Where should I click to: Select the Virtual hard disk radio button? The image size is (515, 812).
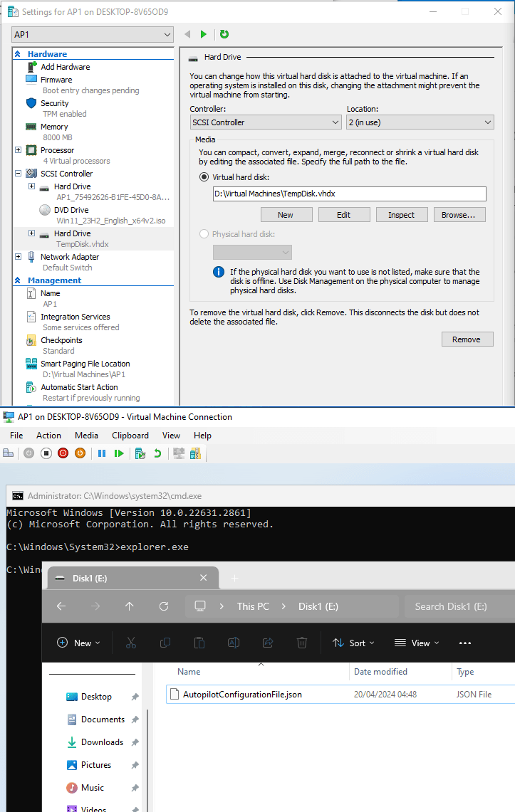(x=204, y=177)
